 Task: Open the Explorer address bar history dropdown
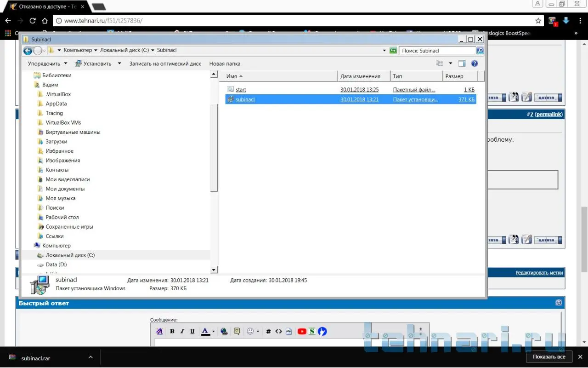[x=384, y=51]
